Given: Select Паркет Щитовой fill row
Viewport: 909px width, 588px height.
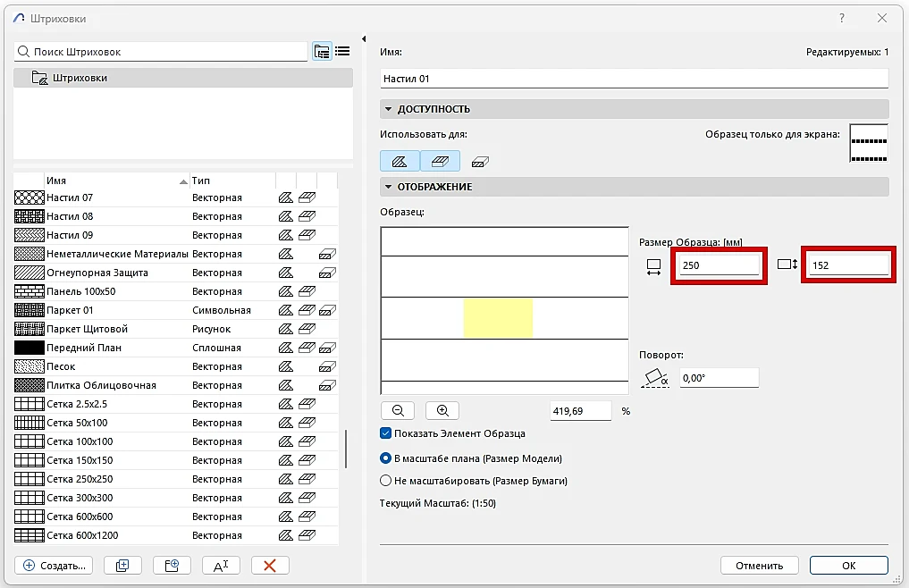Looking at the screenshot, I should pos(175,329).
